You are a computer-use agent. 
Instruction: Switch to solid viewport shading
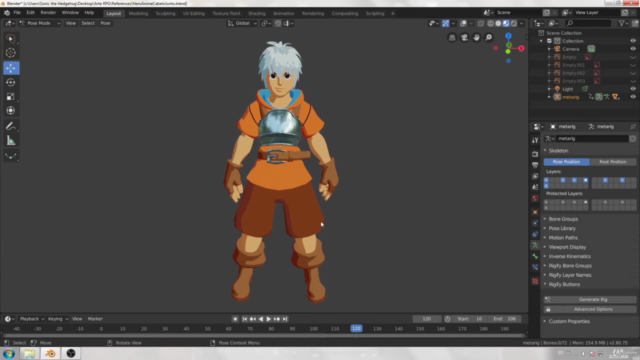[x=498, y=24]
